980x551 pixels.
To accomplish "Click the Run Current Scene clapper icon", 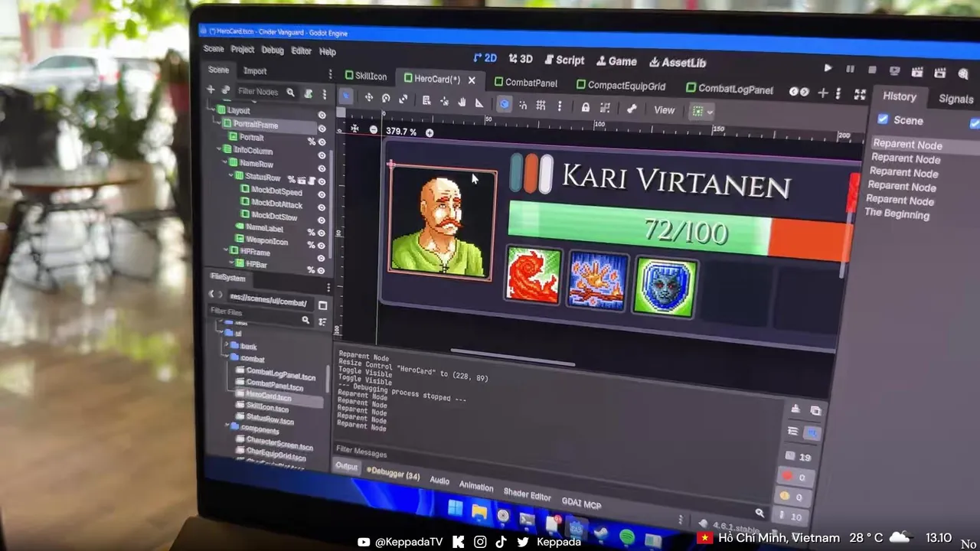I will click(917, 72).
